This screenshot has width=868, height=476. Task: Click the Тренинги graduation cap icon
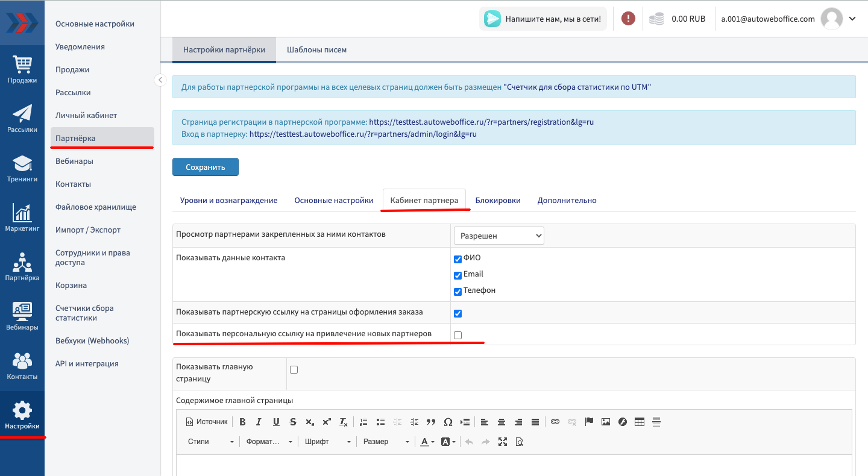tap(22, 168)
